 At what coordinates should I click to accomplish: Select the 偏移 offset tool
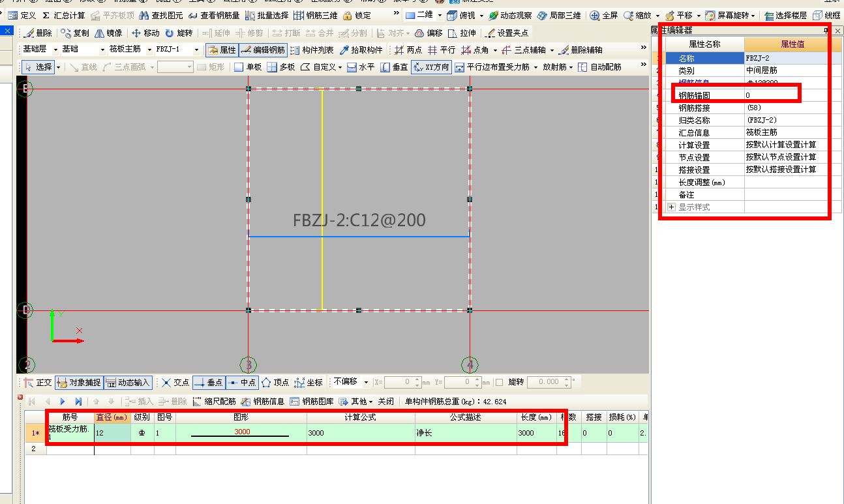click(x=429, y=33)
